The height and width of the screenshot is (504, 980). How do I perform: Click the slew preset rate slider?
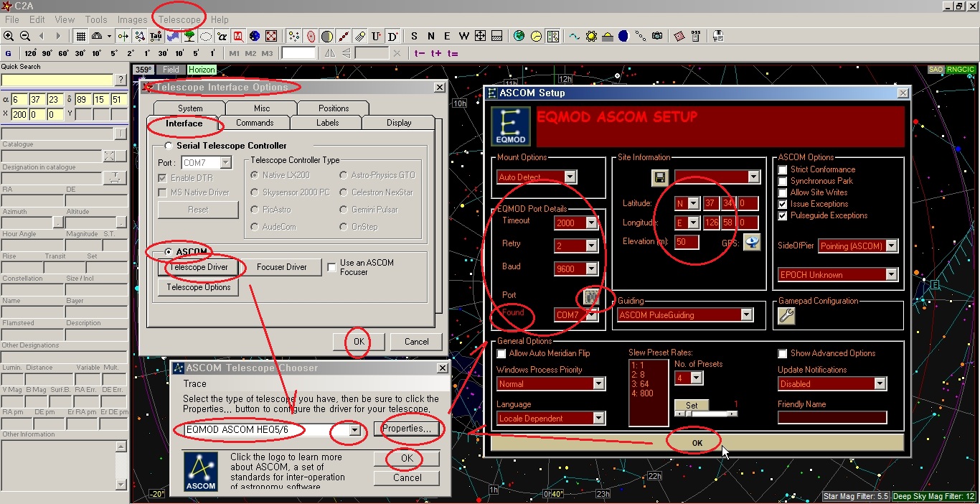(x=706, y=414)
